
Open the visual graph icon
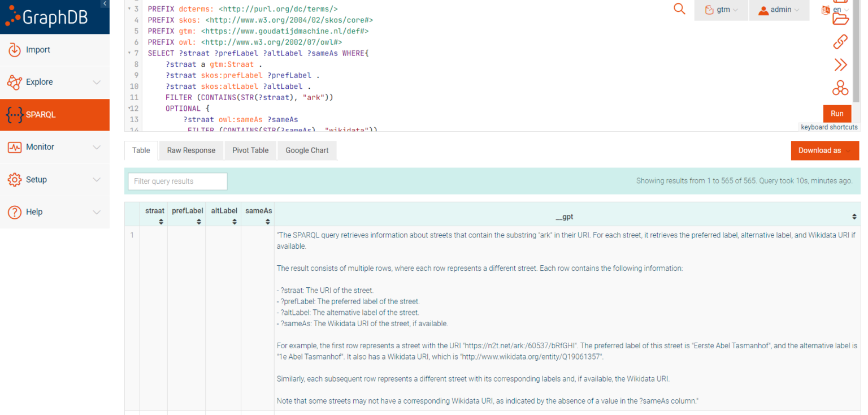tap(840, 88)
